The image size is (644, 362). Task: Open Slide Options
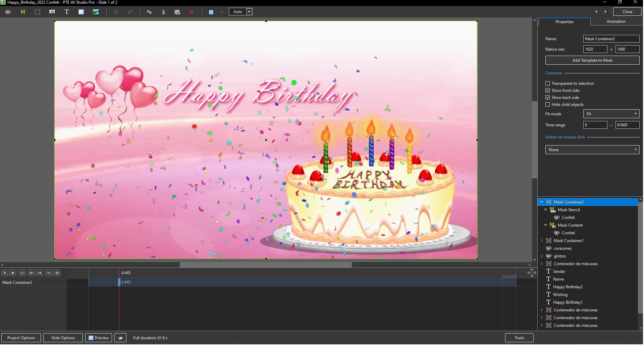[x=63, y=338]
